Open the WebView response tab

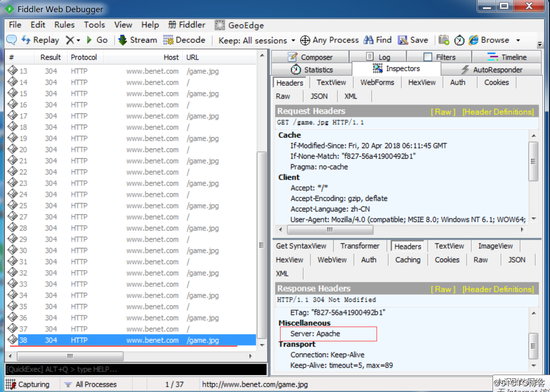332,260
